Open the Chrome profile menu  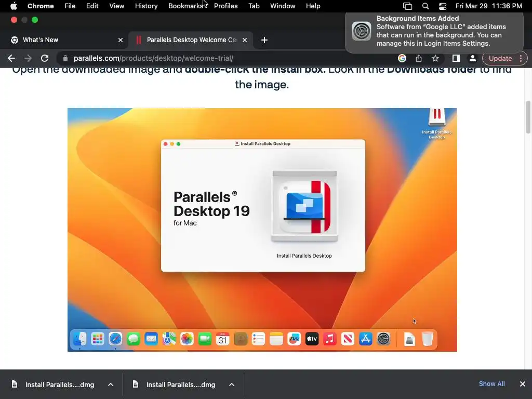click(472, 58)
